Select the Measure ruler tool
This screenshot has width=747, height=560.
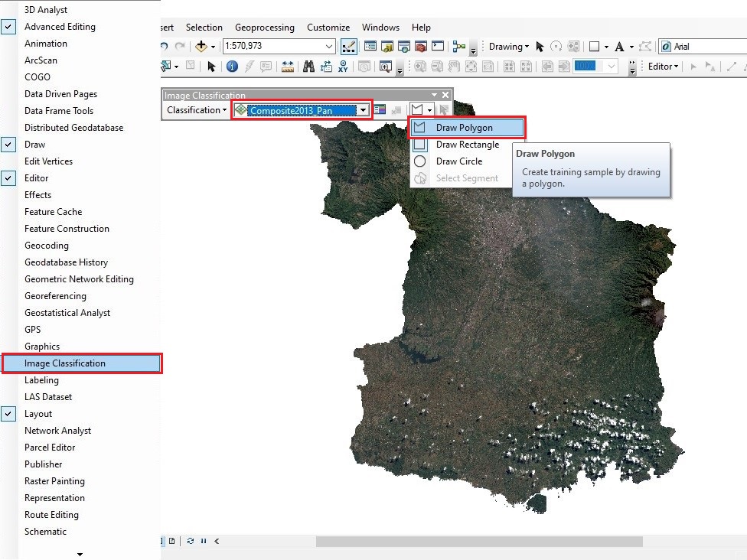click(x=288, y=67)
